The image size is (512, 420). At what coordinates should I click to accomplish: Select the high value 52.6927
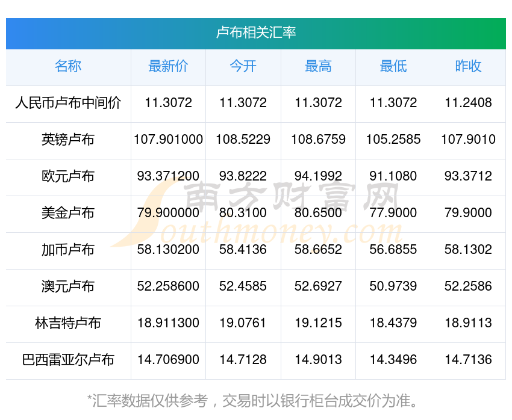318,286
